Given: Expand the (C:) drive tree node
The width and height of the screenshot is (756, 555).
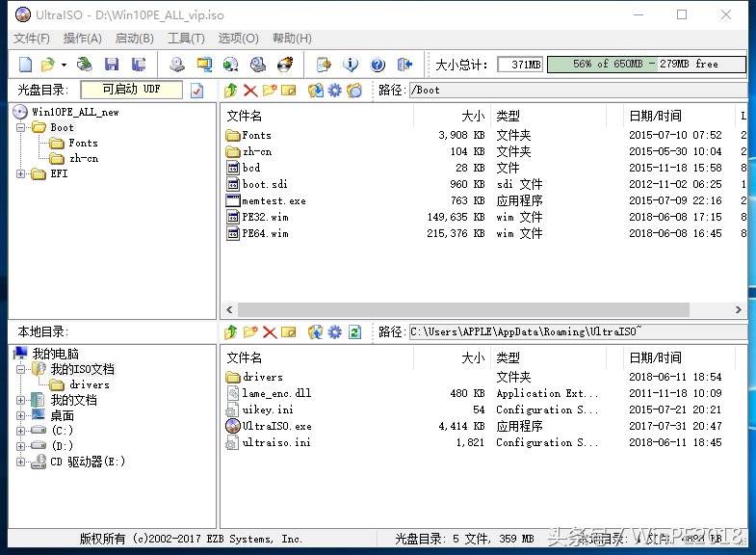Looking at the screenshot, I should pos(21,431).
